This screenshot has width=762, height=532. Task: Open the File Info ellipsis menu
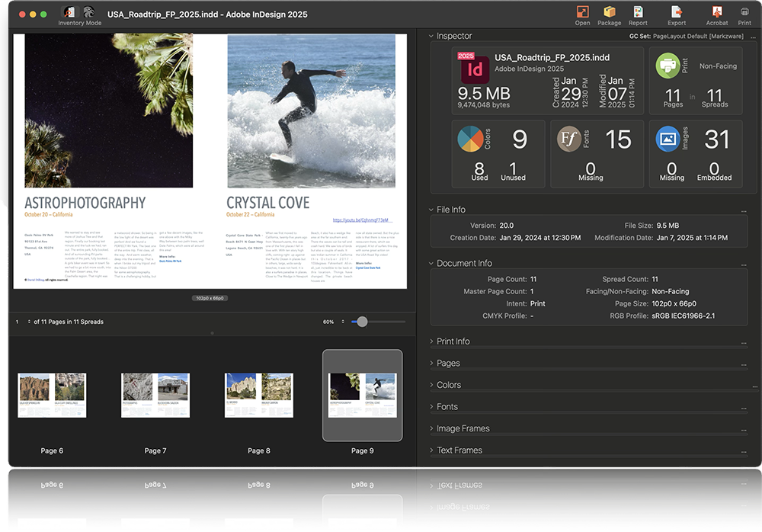744,212
